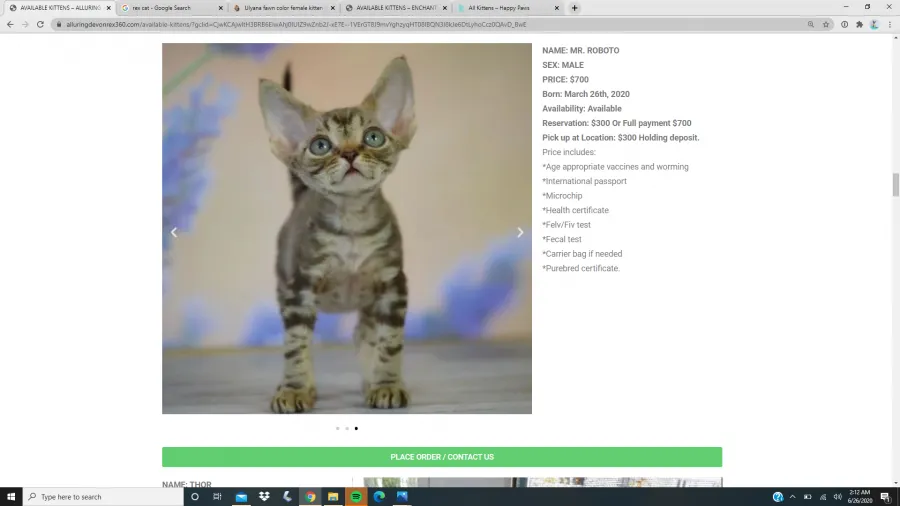Open a new browser tab
900x506 pixels.
point(575,8)
